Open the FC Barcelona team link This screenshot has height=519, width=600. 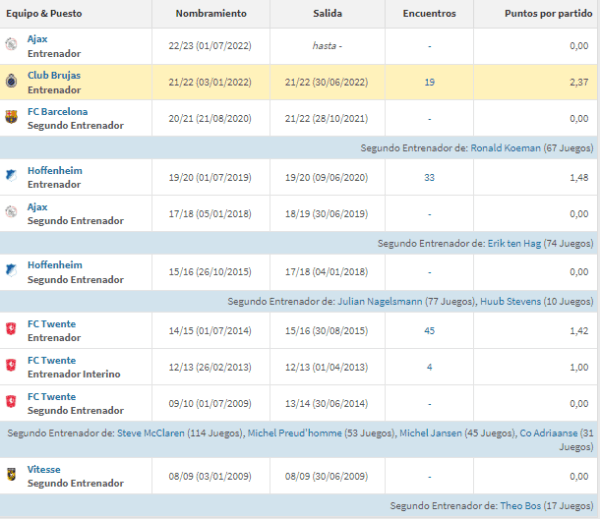point(57,112)
